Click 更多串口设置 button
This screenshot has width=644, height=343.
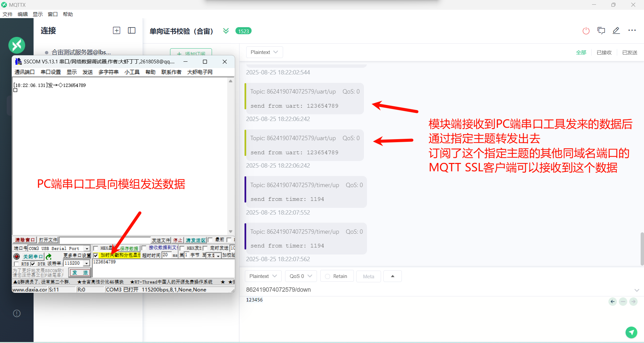[x=77, y=255]
